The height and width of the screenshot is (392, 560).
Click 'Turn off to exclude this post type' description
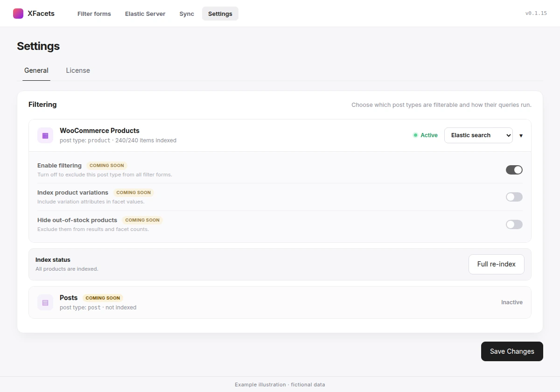[105, 175]
